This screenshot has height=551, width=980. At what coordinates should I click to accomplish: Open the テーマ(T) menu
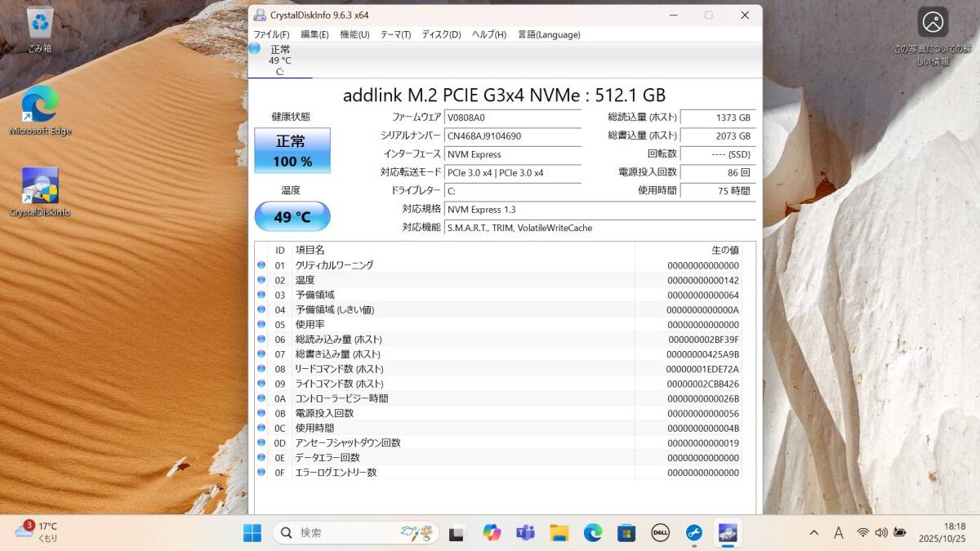(394, 34)
